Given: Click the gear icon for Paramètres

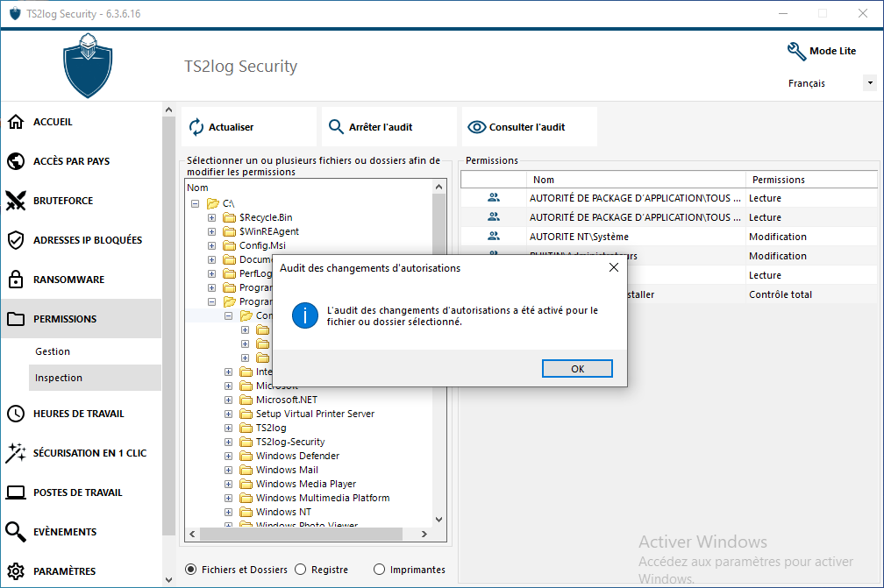Looking at the screenshot, I should click(16, 571).
